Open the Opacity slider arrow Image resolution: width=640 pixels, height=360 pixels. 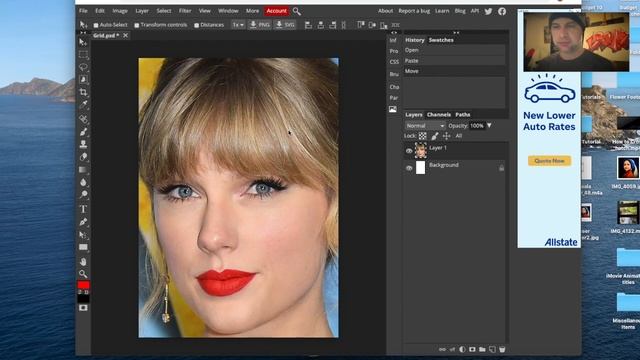489,126
